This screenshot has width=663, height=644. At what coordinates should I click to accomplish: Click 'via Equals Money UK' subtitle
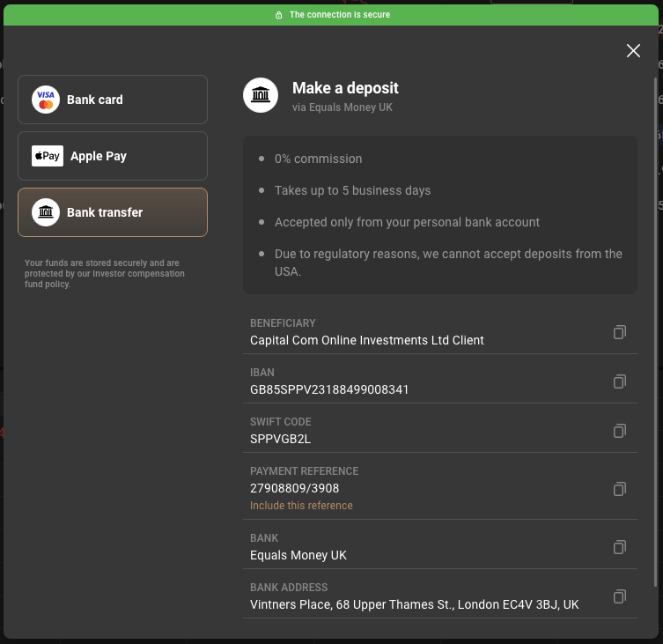point(343,107)
